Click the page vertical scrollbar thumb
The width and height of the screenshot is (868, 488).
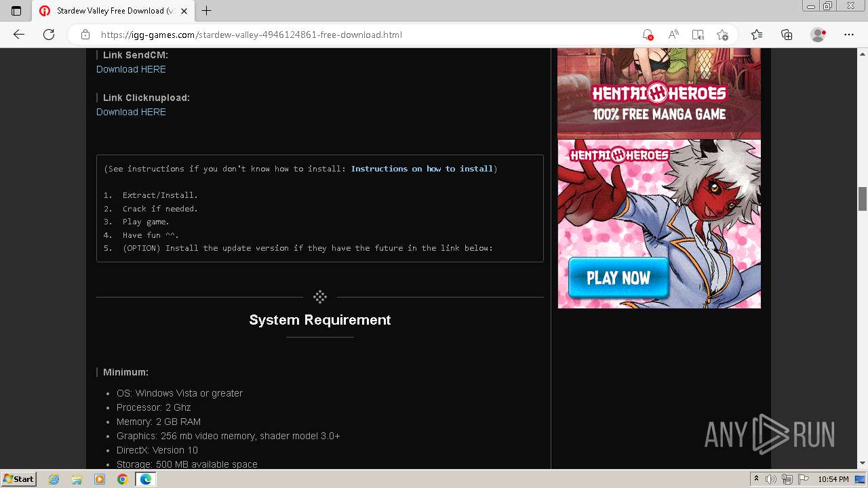[x=863, y=199]
